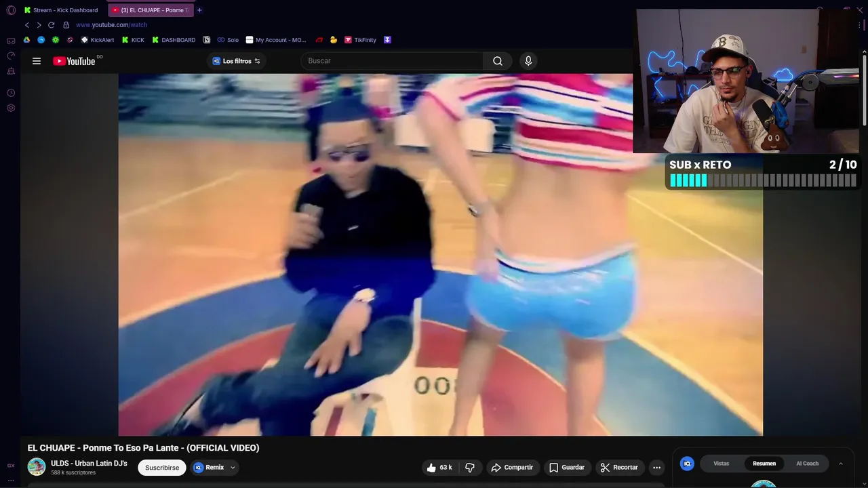Open the blue circle bookmark
Viewport: 868px width, 488px height.
[x=41, y=40]
